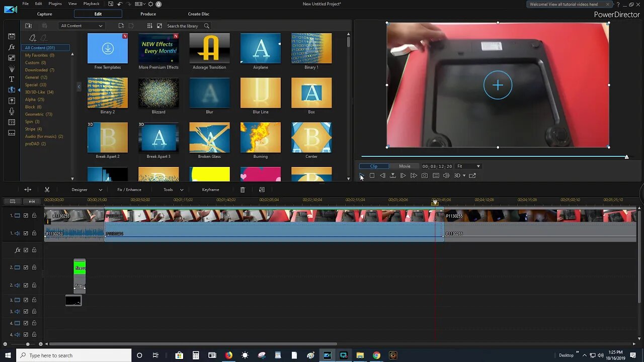Open the Playback menu
The image size is (644, 362).
pos(91,4)
